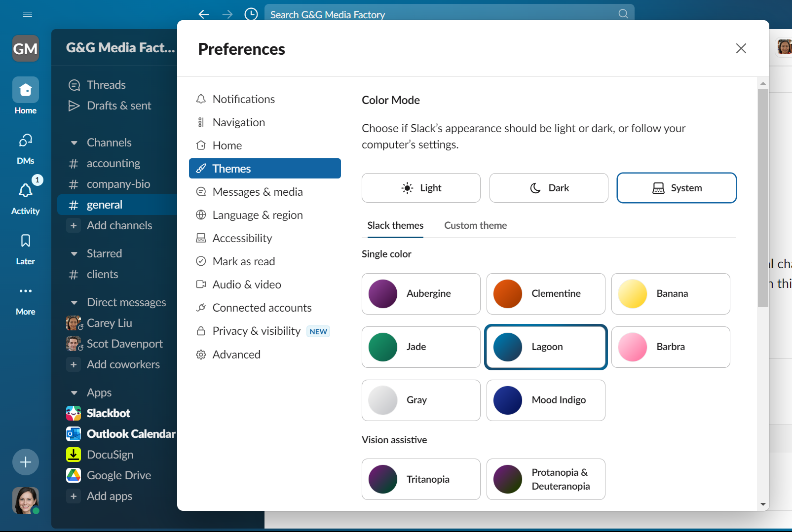Click the Accessibility preferences icon
Screen dimensions: 792x532
(x=201, y=238)
